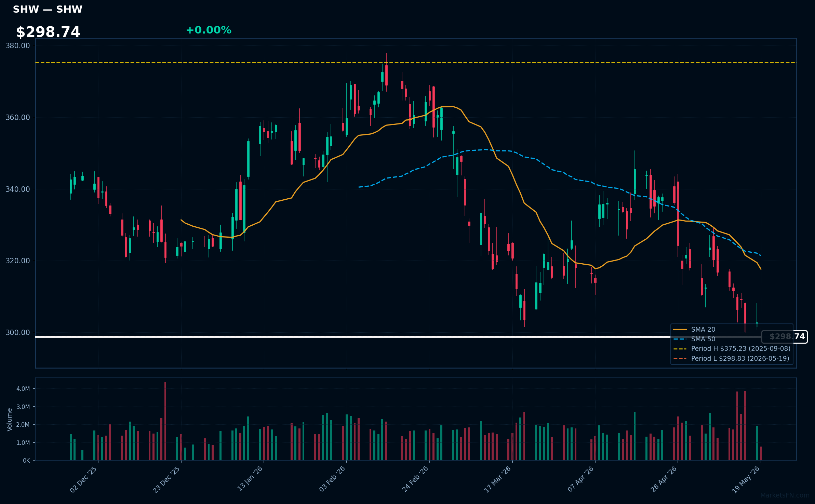The height and width of the screenshot is (504, 815).
Task: Click the 0K volume axis label
Action: 26,461
